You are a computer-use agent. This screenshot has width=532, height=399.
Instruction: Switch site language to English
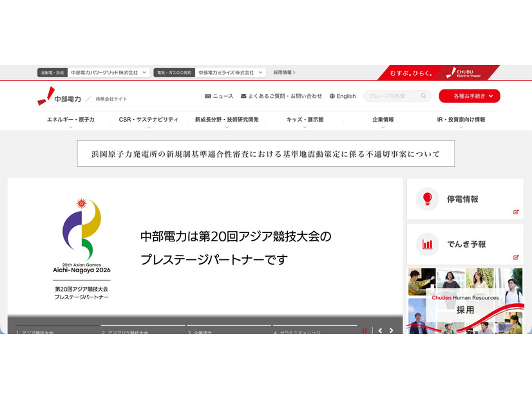pyautogui.click(x=343, y=97)
